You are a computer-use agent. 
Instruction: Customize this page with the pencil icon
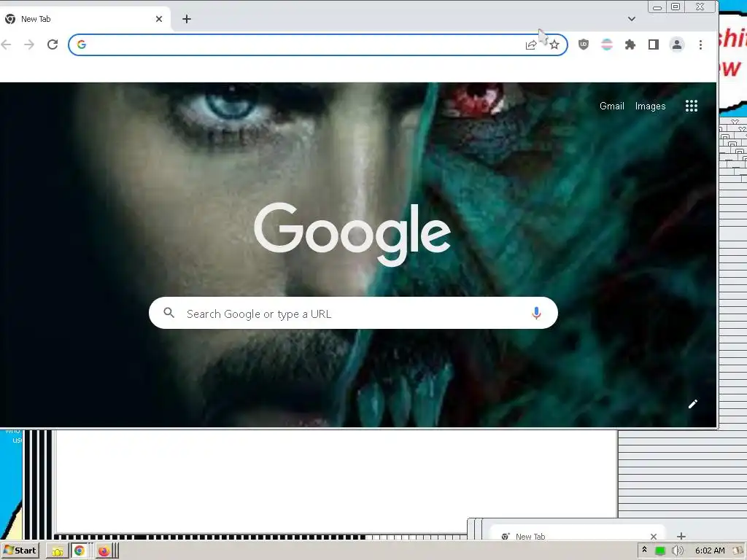(x=693, y=404)
